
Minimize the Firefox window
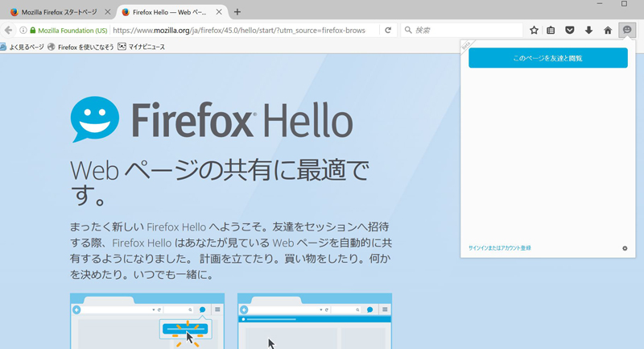[600, 4]
